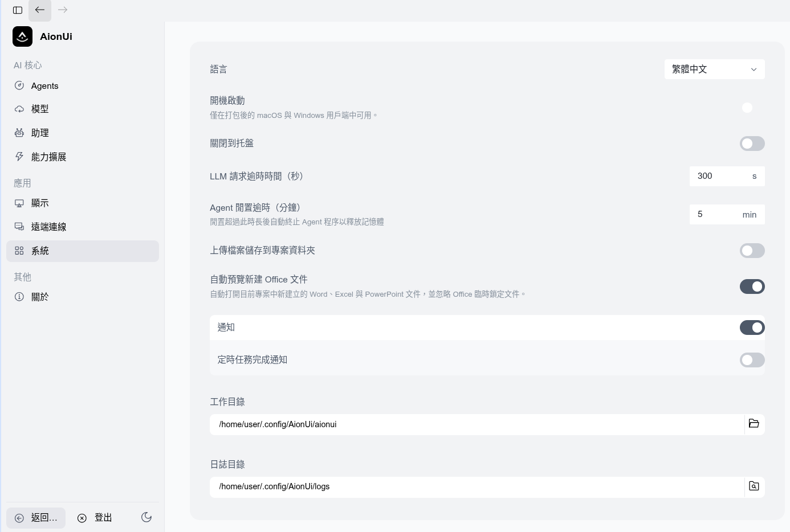Click the AionUi logo icon

[x=23, y=36]
